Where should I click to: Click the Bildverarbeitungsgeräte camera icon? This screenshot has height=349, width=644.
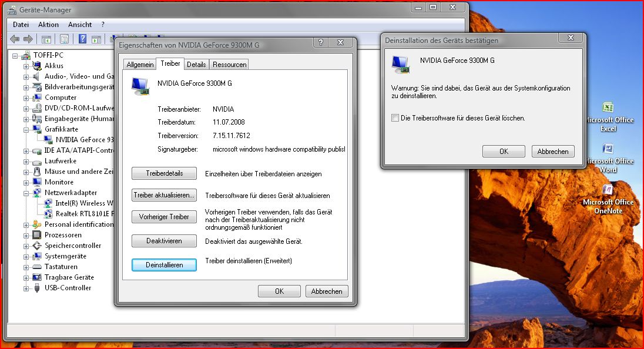pos(37,87)
